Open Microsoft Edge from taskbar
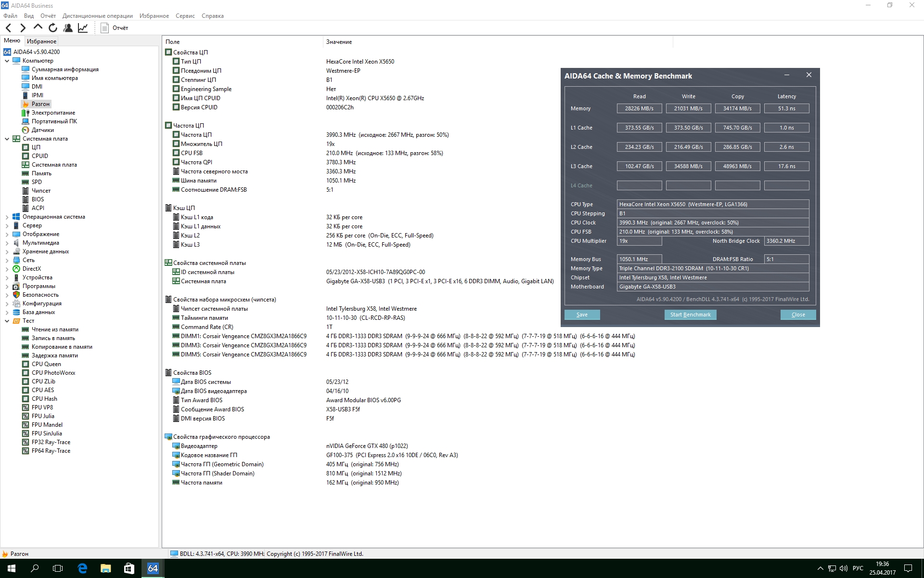The height and width of the screenshot is (578, 924). click(x=82, y=568)
